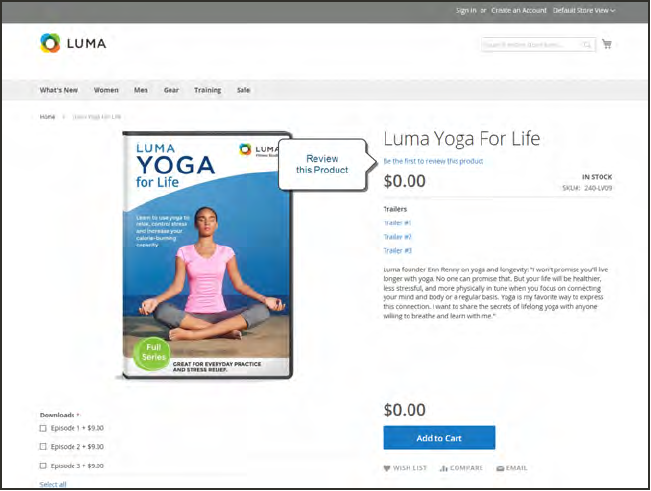Image resolution: width=651 pixels, height=491 pixels.
Task: Open the Trailer #2 link
Action: tap(397, 237)
